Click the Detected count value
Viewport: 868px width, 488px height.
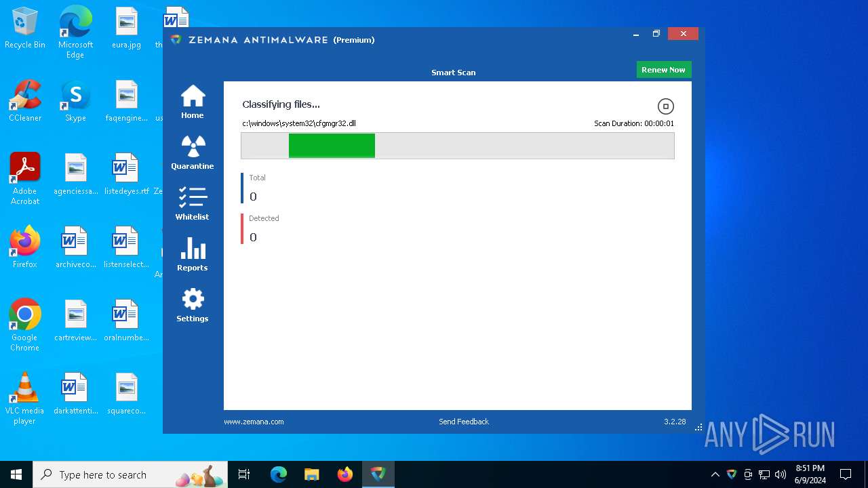coord(253,237)
